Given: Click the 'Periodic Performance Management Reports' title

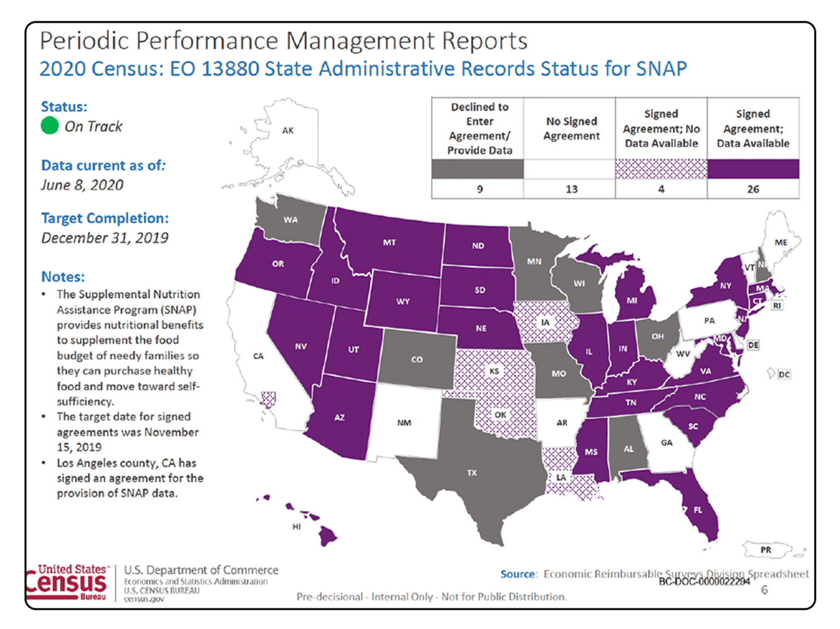Looking at the screenshot, I should pos(284,41).
